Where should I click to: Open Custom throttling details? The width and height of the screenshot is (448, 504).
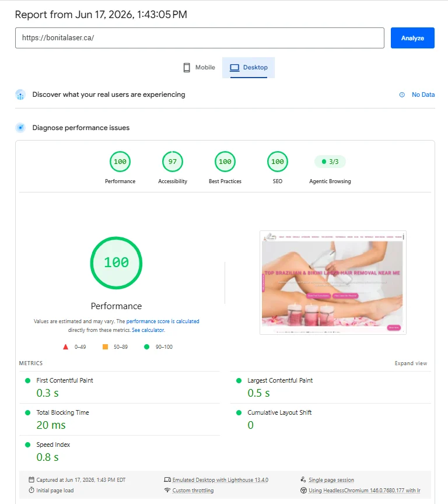coord(193,491)
